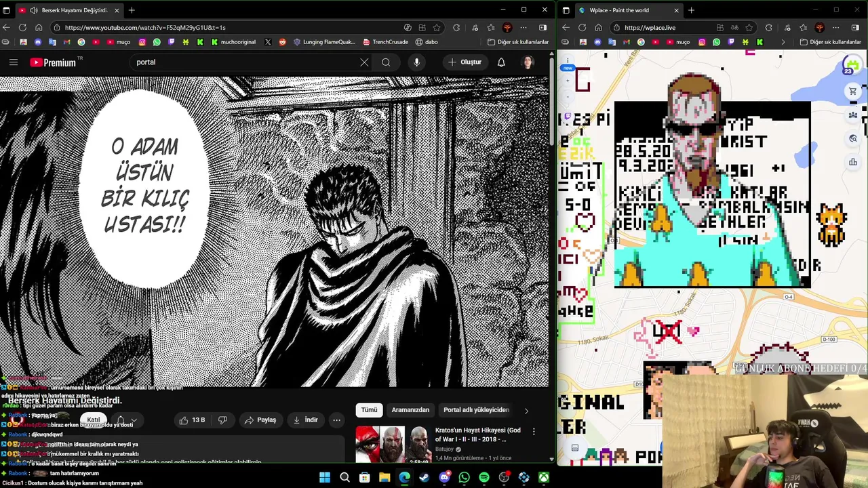Open Windows Start menu
The width and height of the screenshot is (868, 488).
tap(325, 478)
